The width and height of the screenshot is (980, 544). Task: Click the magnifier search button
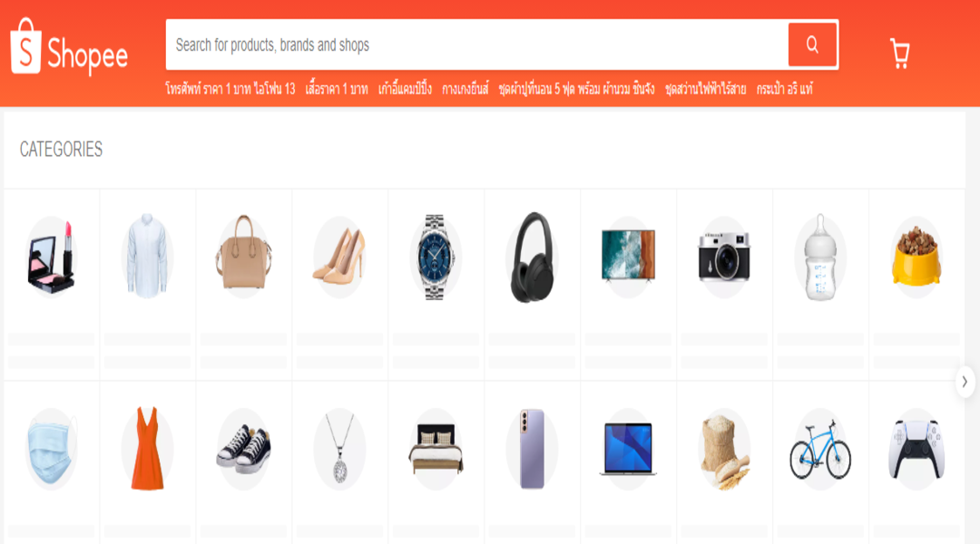click(x=812, y=44)
